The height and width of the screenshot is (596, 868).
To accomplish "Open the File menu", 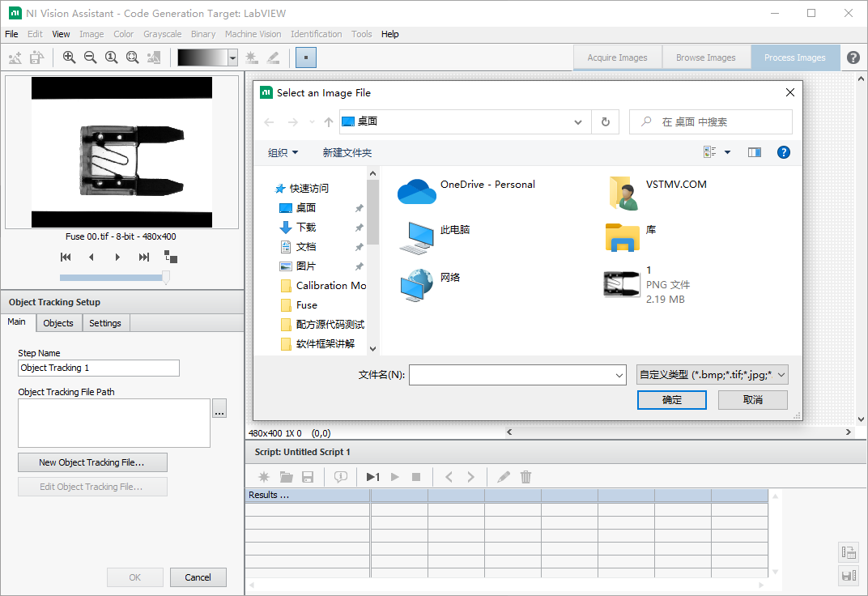I will coord(11,34).
